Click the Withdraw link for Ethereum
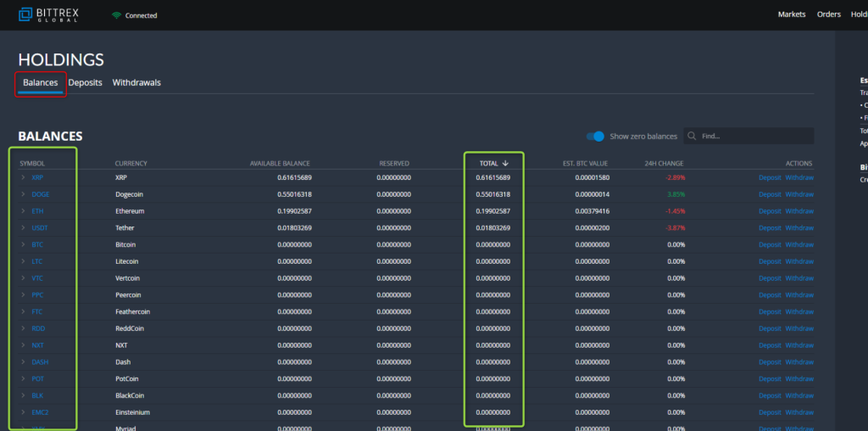This screenshot has height=431, width=868. (x=799, y=211)
